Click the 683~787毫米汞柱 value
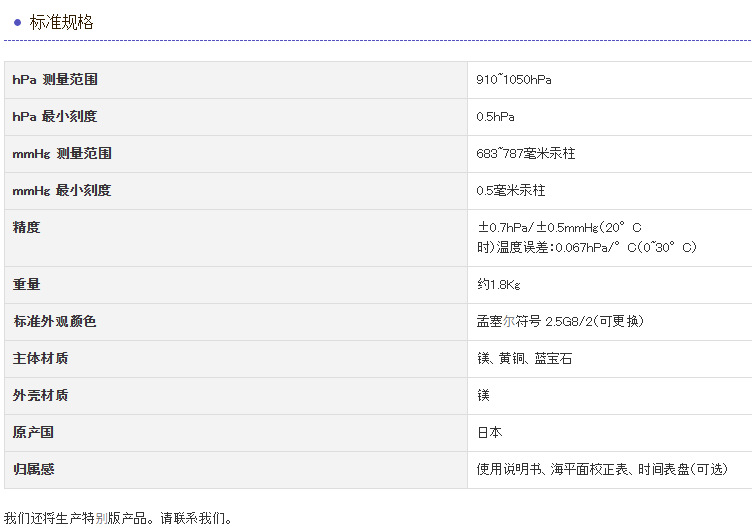752x530 pixels. point(526,154)
